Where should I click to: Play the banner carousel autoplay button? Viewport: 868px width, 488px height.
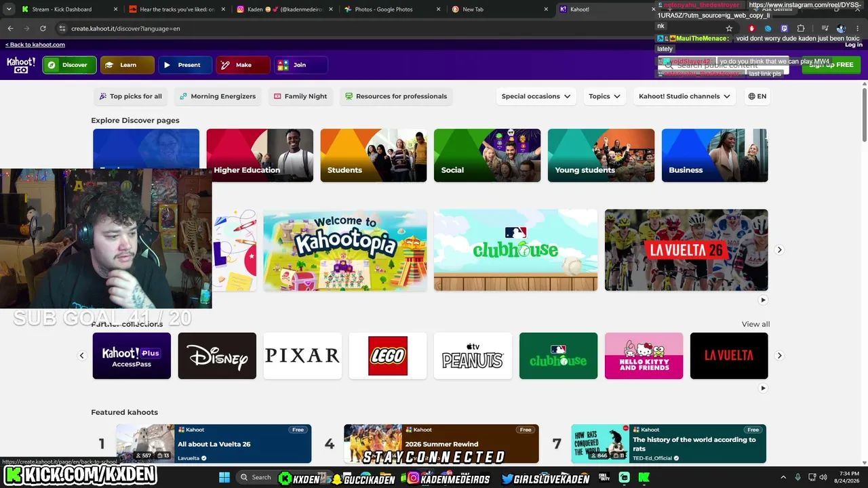763,300
